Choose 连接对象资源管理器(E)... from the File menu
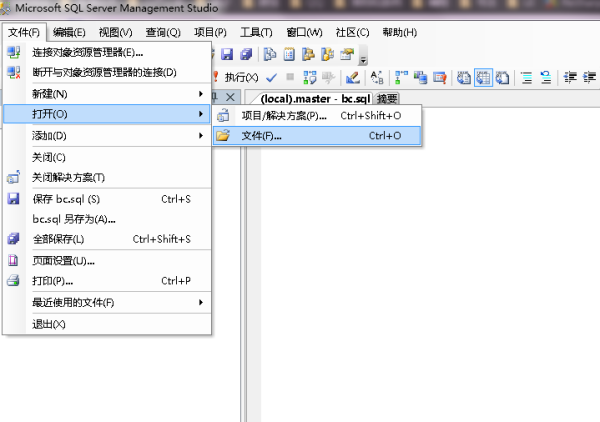This screenshot has height=422, width=600. pyautogui.click(x=107, y=52)
